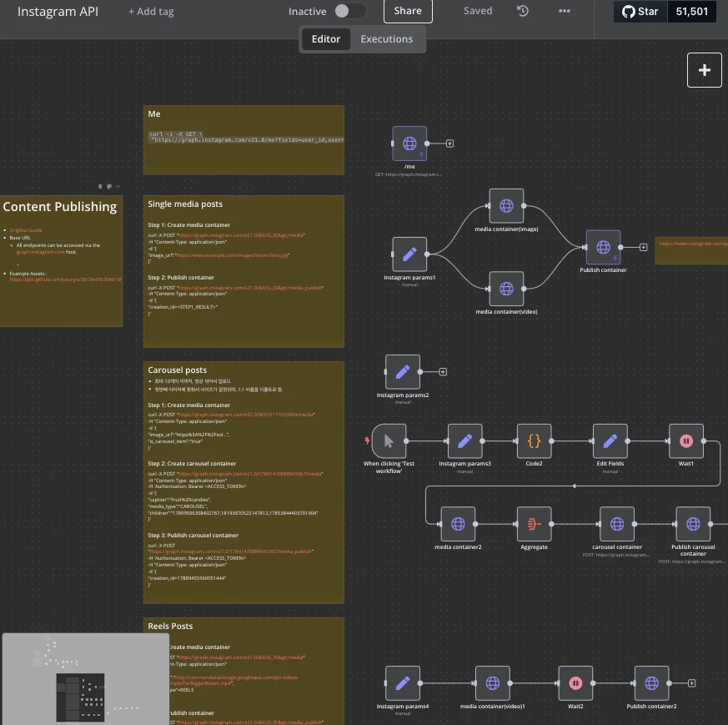Add a node after Instagram params2 output
Screen dimensions: 728x725
pos(443,371)
